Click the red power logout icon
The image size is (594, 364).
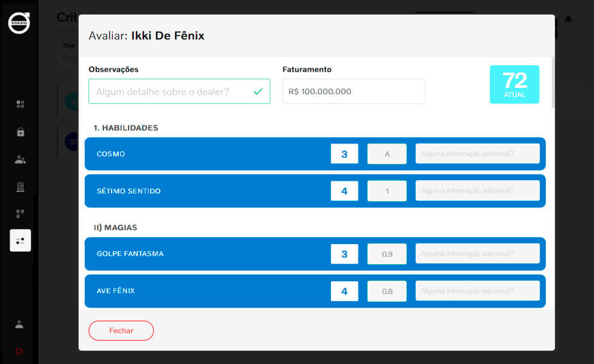(x=19, y=351)
